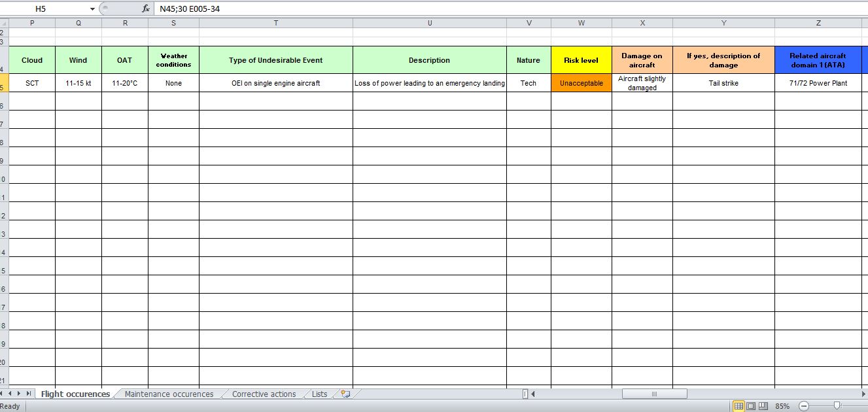Click the horizontal scrollbar left arrow
The image size is (868, 412).
[x=533, y=394]
